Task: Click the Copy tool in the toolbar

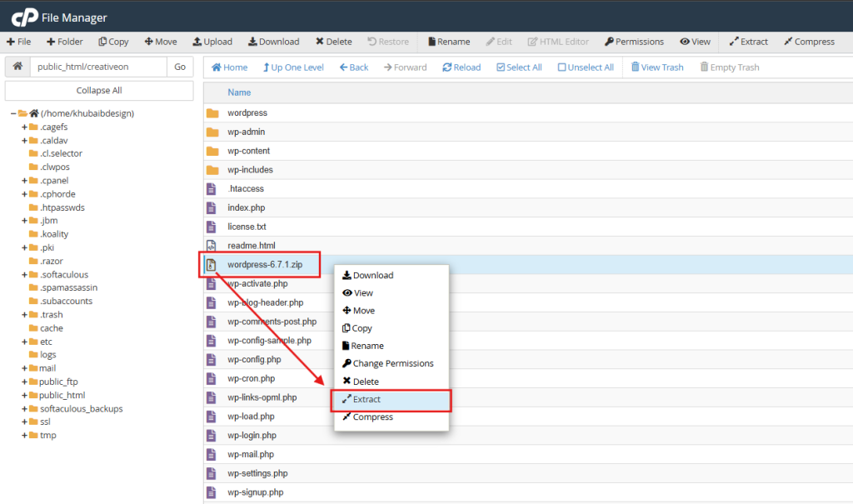Action: click(x=113, y=41)
